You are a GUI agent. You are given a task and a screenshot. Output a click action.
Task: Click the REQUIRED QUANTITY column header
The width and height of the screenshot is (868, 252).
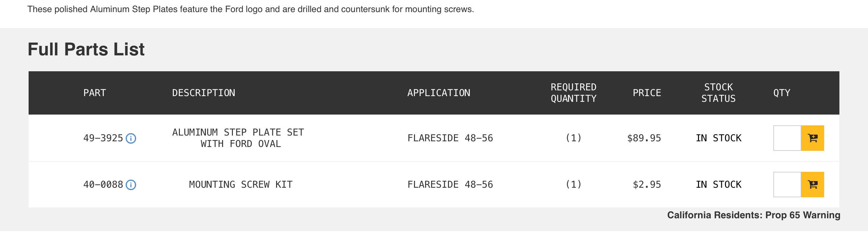coord(573,93)
